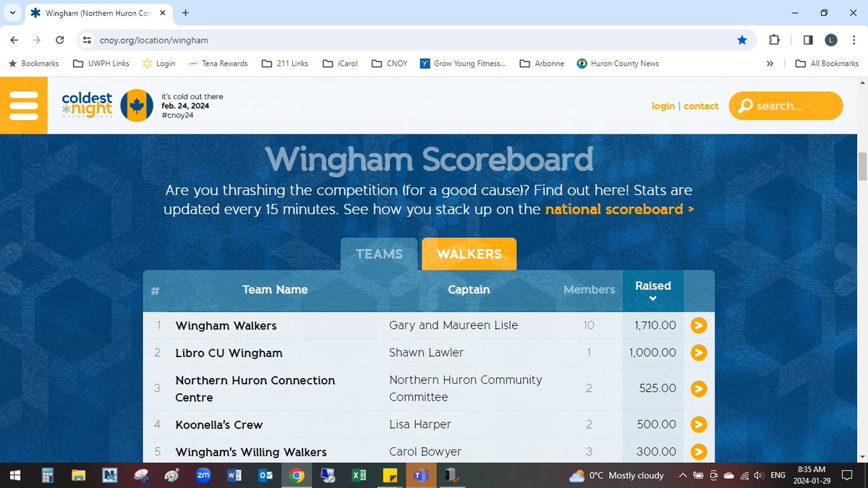Open the Huron County News bookmark
This screenshot has height=488, width=868.
(x=618, y=64)
